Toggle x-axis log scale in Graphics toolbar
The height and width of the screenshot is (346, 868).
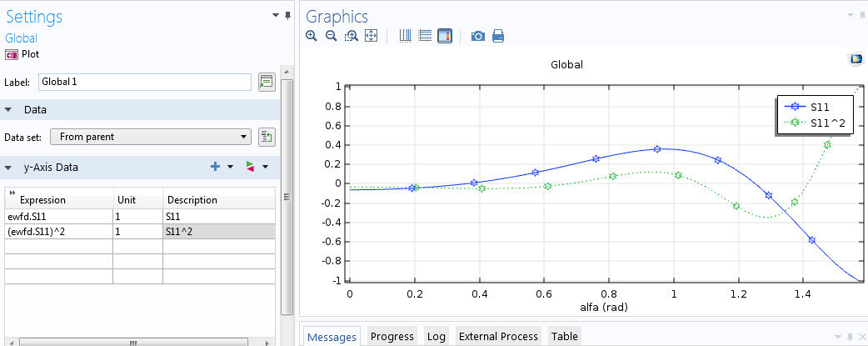(x=406, y=36)
